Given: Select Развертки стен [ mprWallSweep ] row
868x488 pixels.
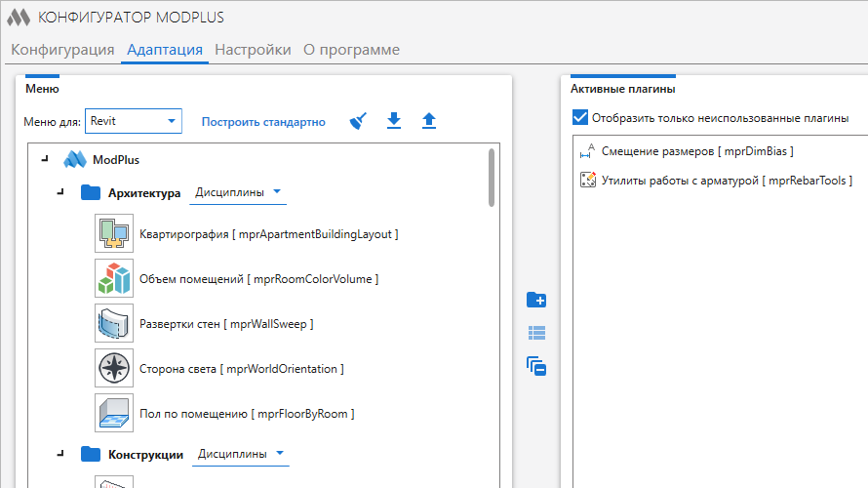Looking at the screenshot, I should click(x=226, y=323).
